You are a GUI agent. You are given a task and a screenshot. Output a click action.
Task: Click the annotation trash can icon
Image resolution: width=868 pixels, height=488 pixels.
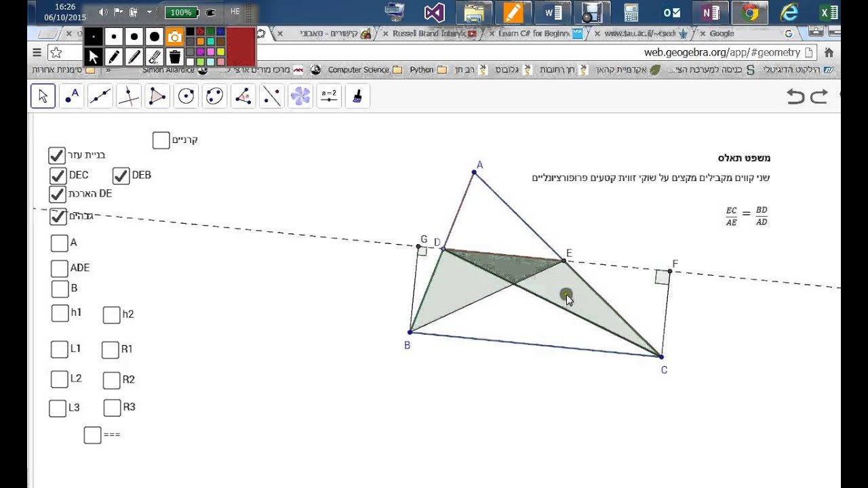(175, 57)
